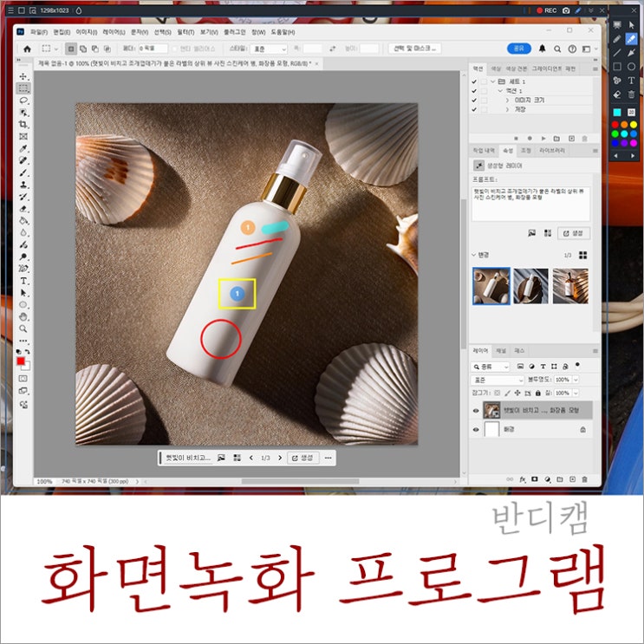Click Lock all icon in Layers panel
This screenshot has width=644, height=644.
[537, 393]
